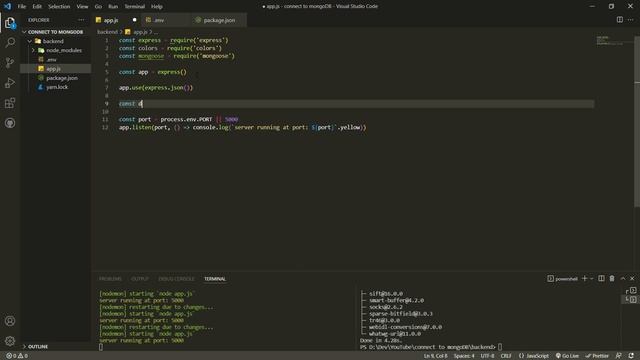Open Explorer views and more actions ellipsis
This screenshot has width=640, height=360.
81,20
